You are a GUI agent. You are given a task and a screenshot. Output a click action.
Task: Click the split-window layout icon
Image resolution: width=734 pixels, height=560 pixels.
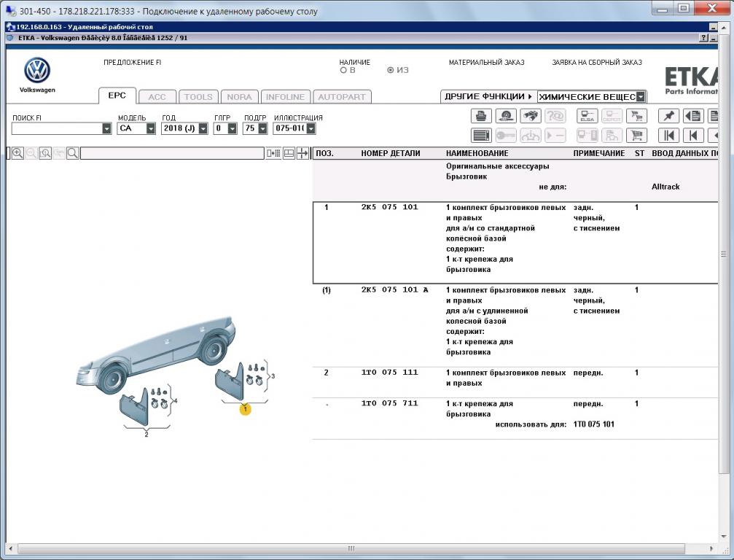289,153
